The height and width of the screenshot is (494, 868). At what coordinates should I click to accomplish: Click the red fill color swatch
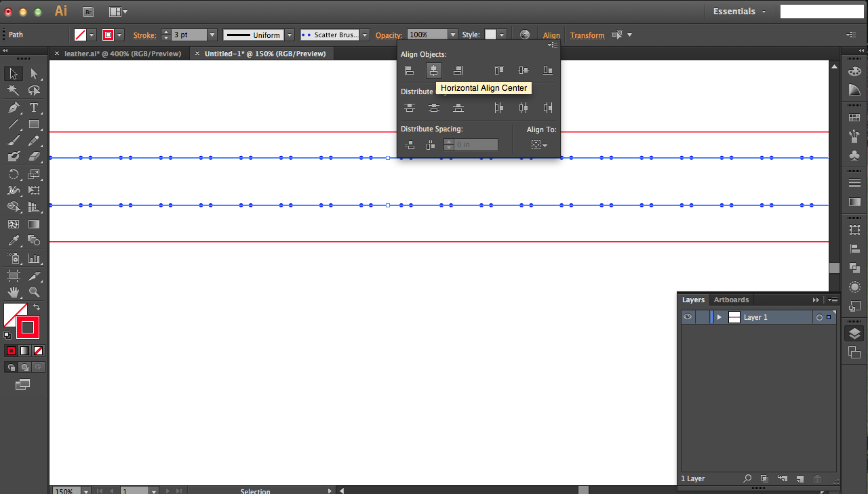(x=27, y=327)
